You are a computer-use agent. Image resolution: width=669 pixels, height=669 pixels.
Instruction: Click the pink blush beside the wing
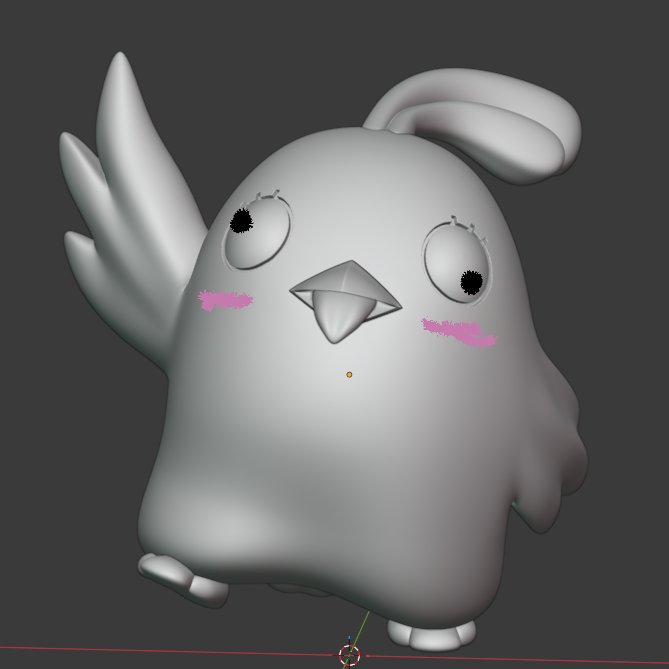225,300
